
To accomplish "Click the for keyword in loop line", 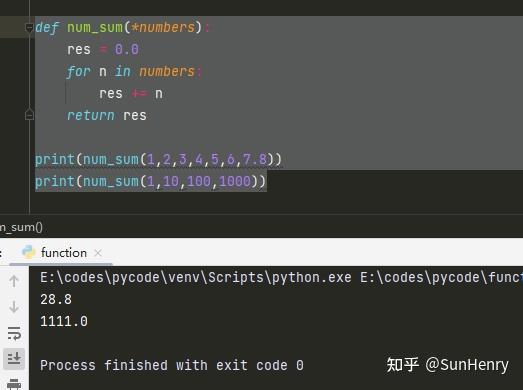I will pyautogui.click(x=78, y=71).
